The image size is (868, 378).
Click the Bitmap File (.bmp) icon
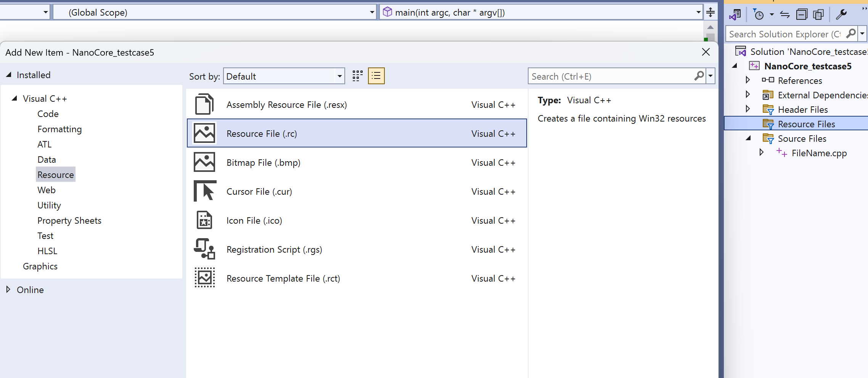tap(205, 162)
